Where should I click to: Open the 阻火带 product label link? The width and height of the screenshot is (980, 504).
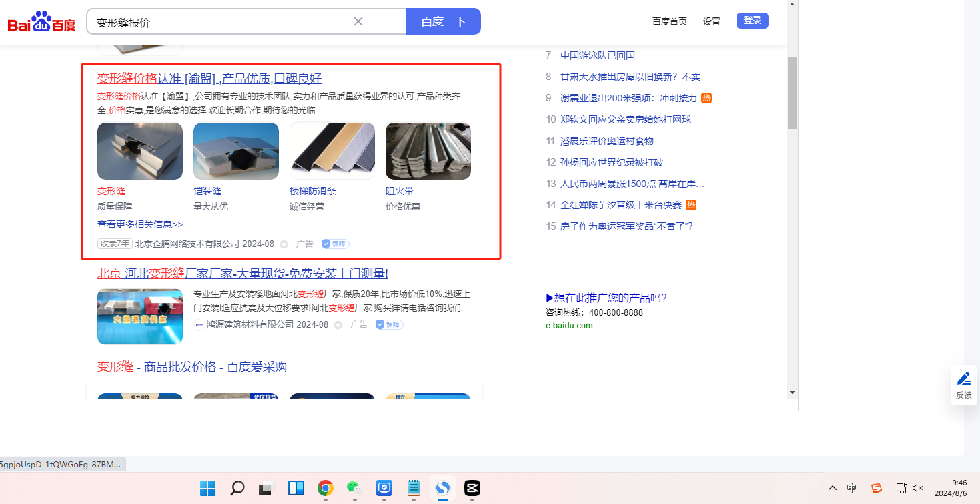pos(400,191)
